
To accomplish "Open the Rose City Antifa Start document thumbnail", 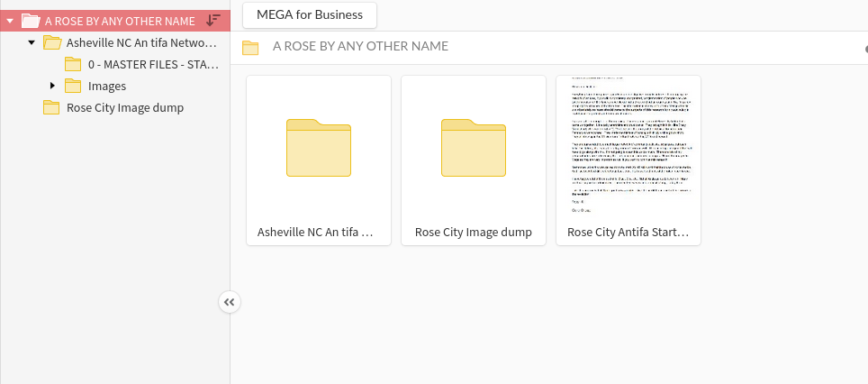I will [628, 160].
